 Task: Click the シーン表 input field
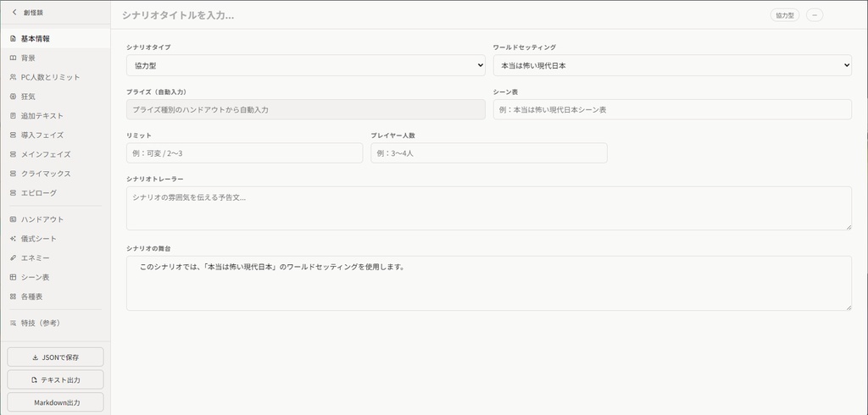[x=672, y=109]
